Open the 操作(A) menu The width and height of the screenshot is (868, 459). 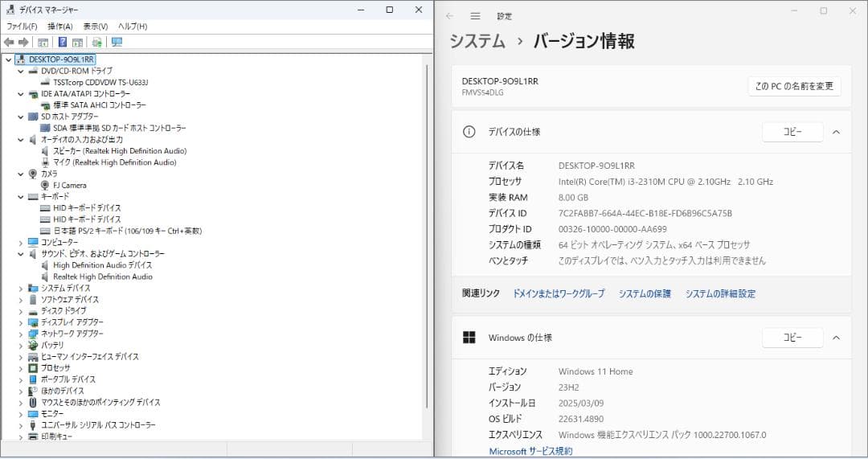click(59, 26)
